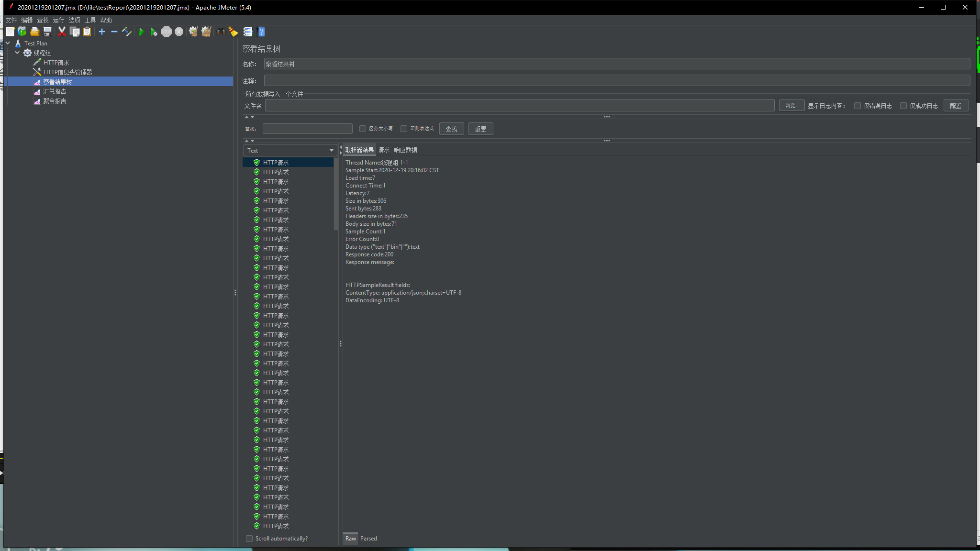Click the 配置 button
Viewport: 980px width, 551px height.
956,106
